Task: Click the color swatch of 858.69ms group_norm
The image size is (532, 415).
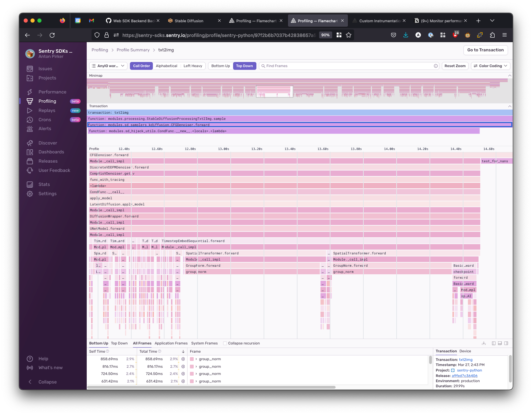Action: pyautogui.click(x=192, y=359)
